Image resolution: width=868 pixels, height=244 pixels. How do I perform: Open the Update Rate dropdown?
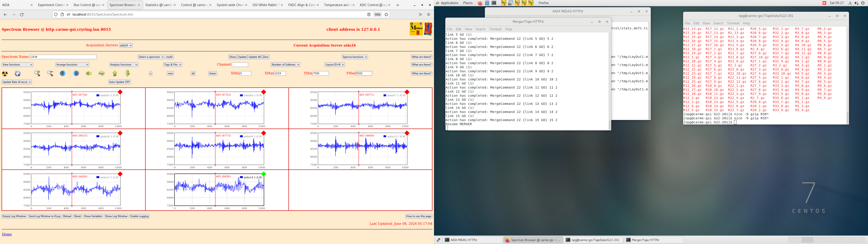click(x=17, y=82)
